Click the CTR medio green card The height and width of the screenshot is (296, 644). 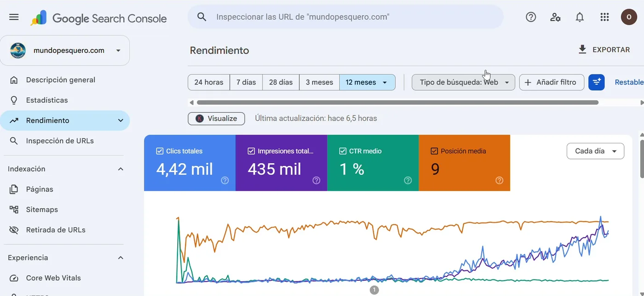(x=373, y=163)
